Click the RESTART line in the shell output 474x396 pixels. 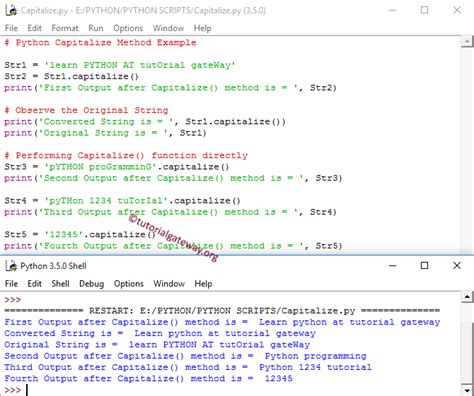222,311
